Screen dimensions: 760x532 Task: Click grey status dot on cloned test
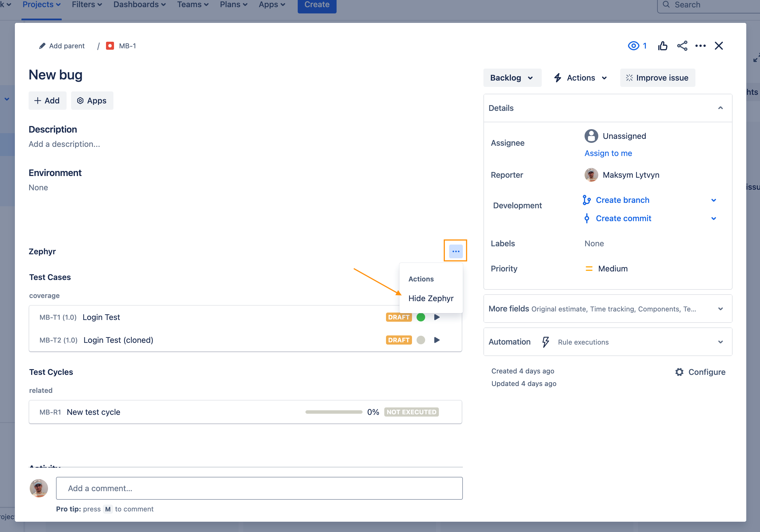[421, 340]
